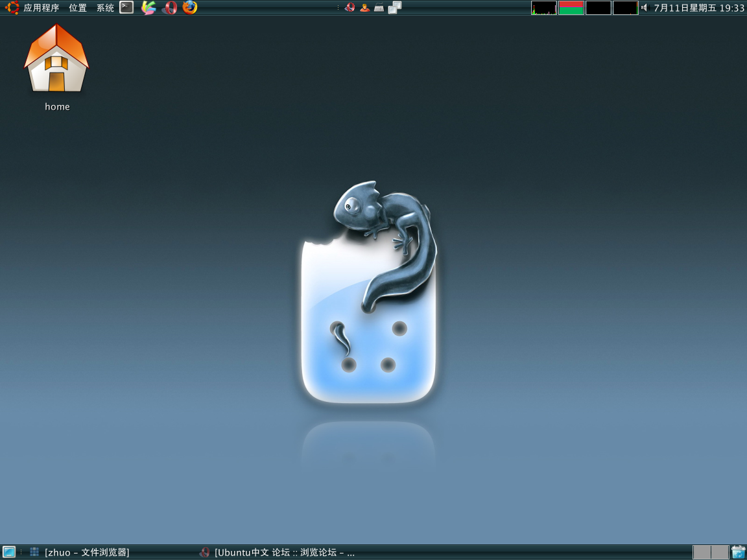Click the keyboard input method tray icon
This screenshot has width=747, height=560.
pos(379,7)
